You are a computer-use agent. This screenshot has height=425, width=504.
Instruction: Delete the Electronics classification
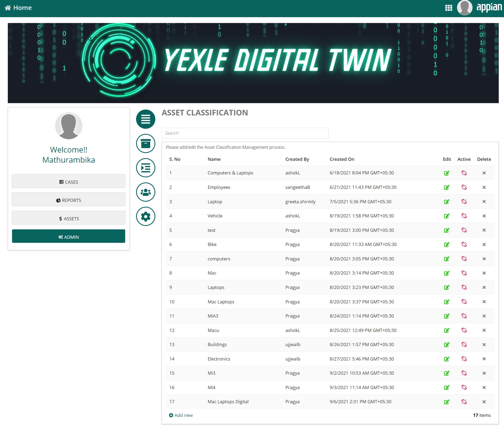484,359
